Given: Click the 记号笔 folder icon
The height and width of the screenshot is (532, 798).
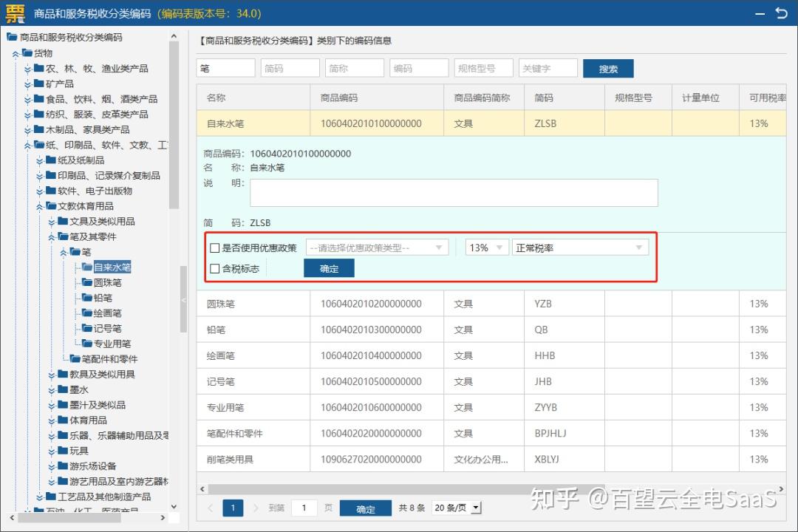Looking at the screenshot, I should (87, 328).
